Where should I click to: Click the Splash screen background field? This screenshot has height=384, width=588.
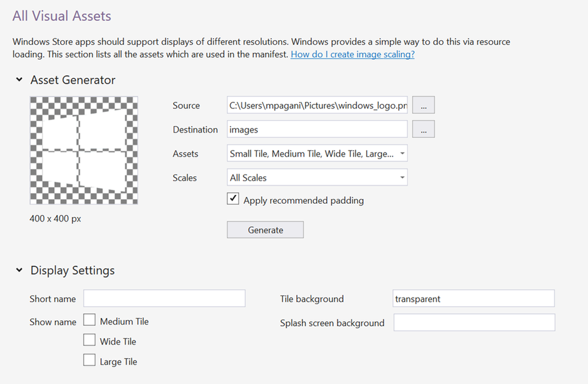pyautogui.click(x=473, y=322)
